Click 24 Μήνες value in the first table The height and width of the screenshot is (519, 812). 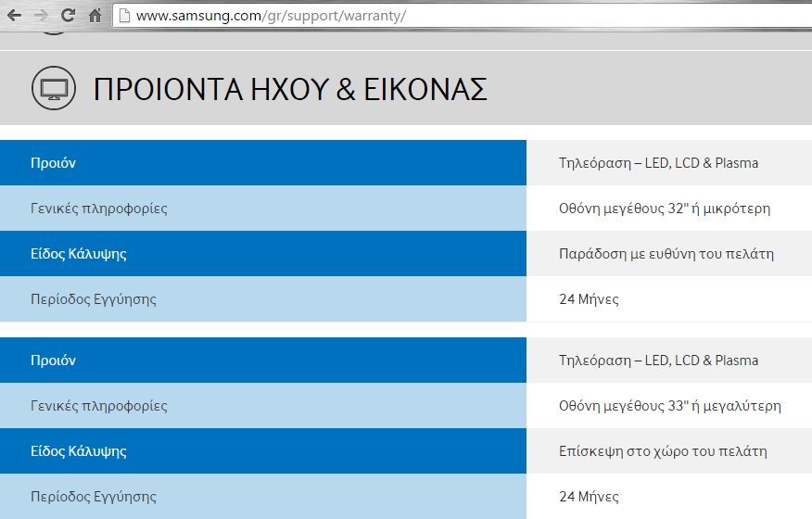point(589,299)
